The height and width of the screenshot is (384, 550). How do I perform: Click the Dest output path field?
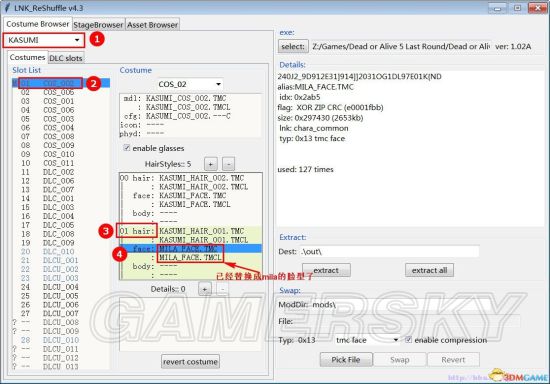(x=389, y=251)
